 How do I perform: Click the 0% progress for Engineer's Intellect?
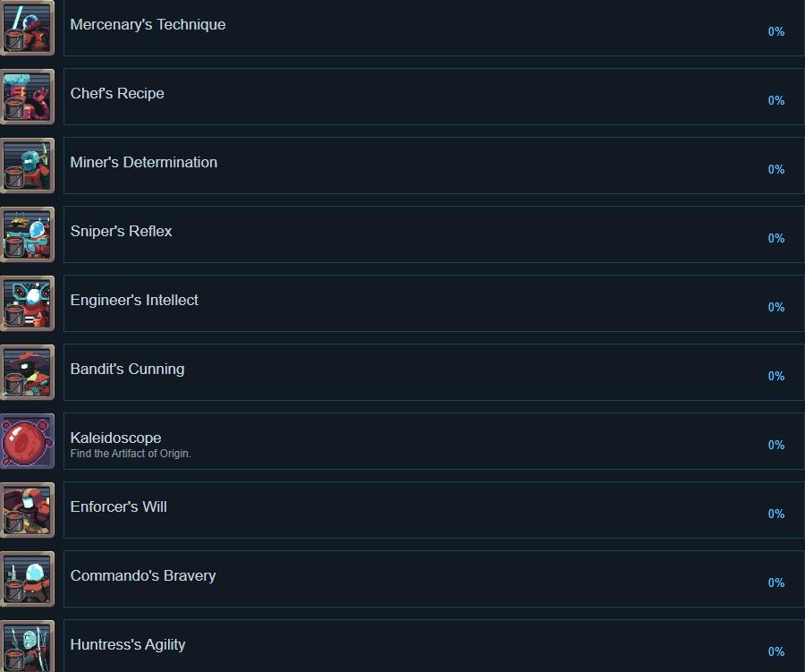coord(775,307)
